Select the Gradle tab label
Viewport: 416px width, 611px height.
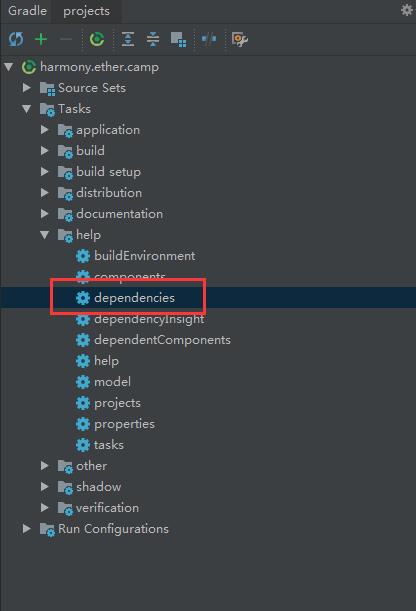pos(27,11)
